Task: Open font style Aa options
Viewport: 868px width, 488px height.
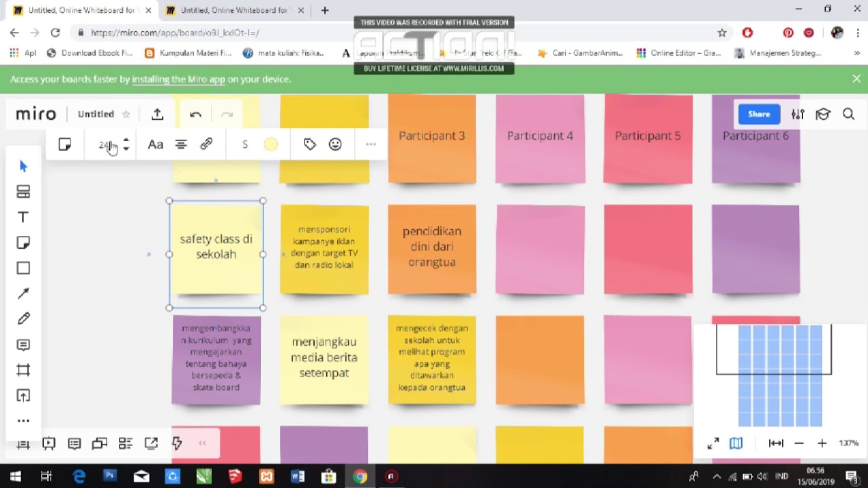Action: (155, 144)
